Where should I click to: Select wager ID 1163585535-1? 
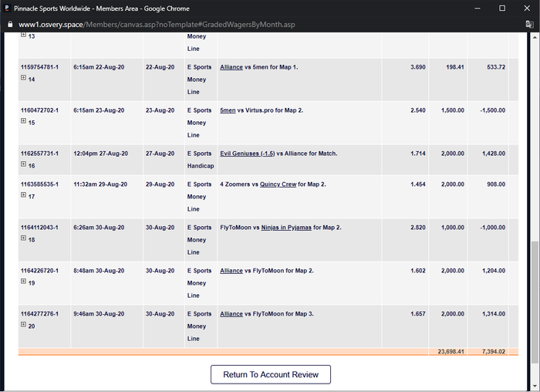point(39,184)
